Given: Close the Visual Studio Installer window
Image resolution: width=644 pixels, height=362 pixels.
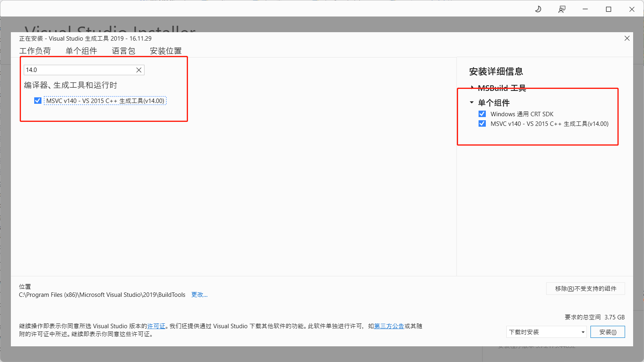Looking at the screenshot, I should [632, 9].
